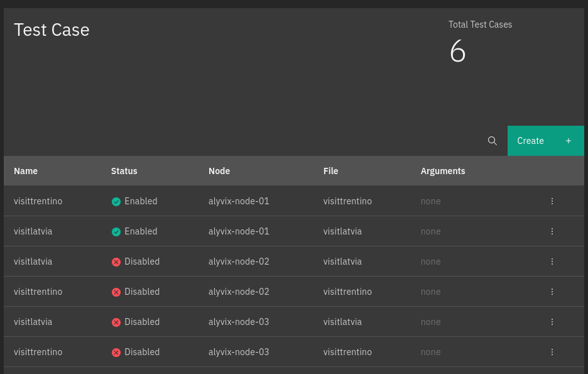
Task: Click the green Enabled check icon for visitlatvia node-01
Action: tap(116, 232)
